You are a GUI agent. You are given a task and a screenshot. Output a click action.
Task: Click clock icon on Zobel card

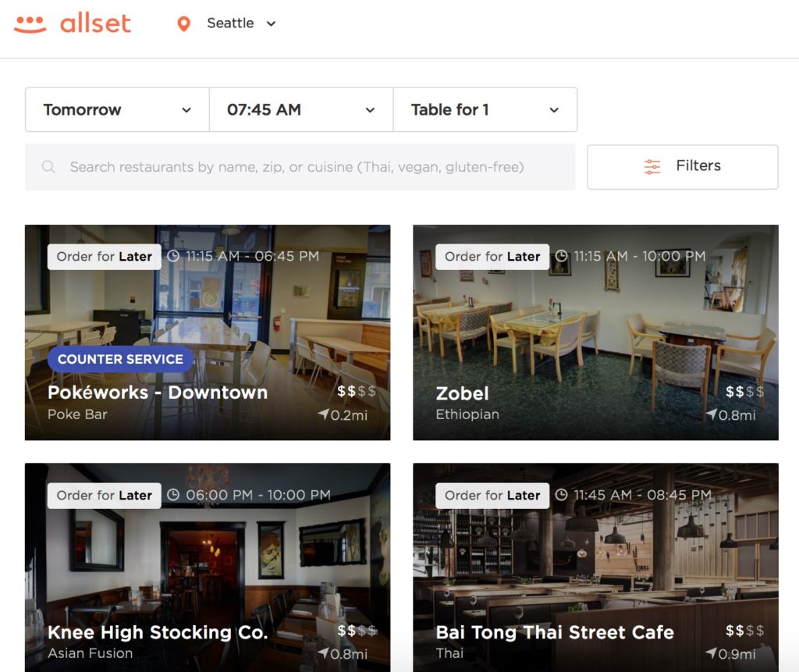562,256
